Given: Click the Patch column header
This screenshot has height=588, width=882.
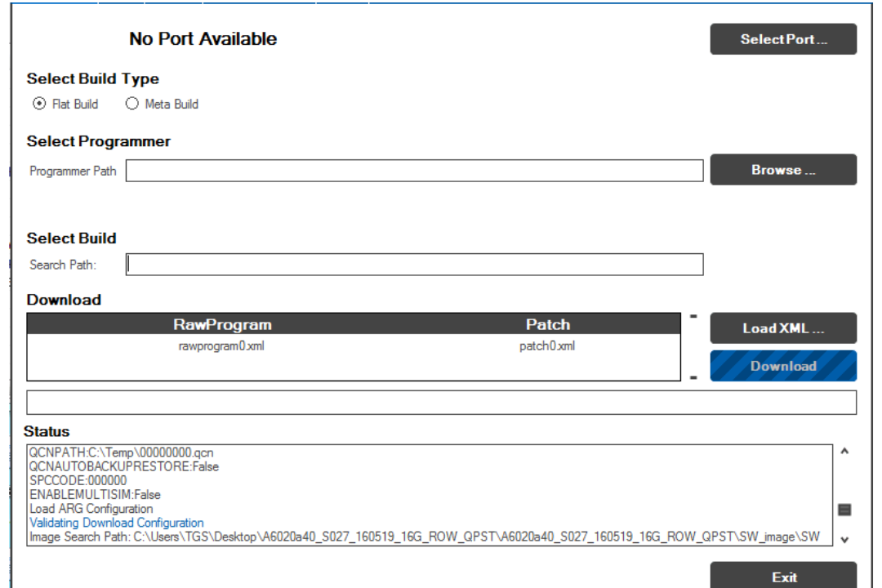Looking at the screenshot, I should pos(548,325).
